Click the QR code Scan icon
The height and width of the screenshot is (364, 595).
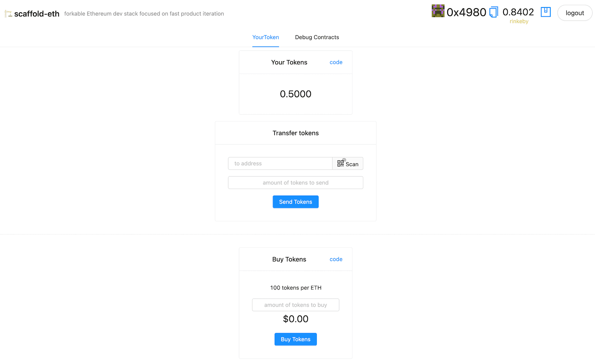click(341, 163)
